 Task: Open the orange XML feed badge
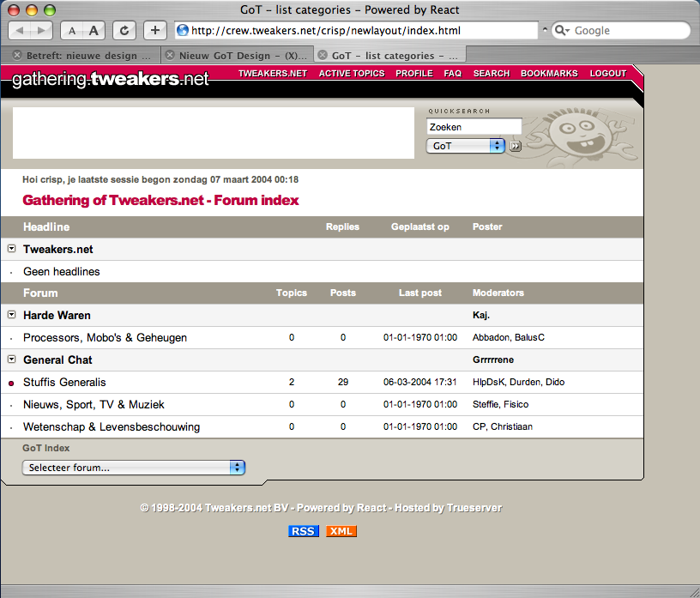coord(341,531)
